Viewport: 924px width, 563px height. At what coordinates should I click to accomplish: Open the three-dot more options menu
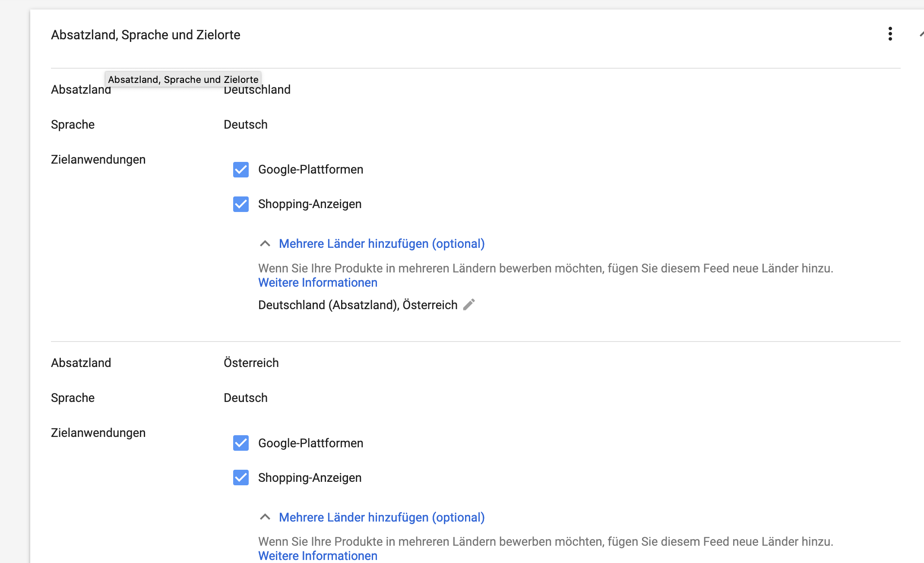[890, 34]
